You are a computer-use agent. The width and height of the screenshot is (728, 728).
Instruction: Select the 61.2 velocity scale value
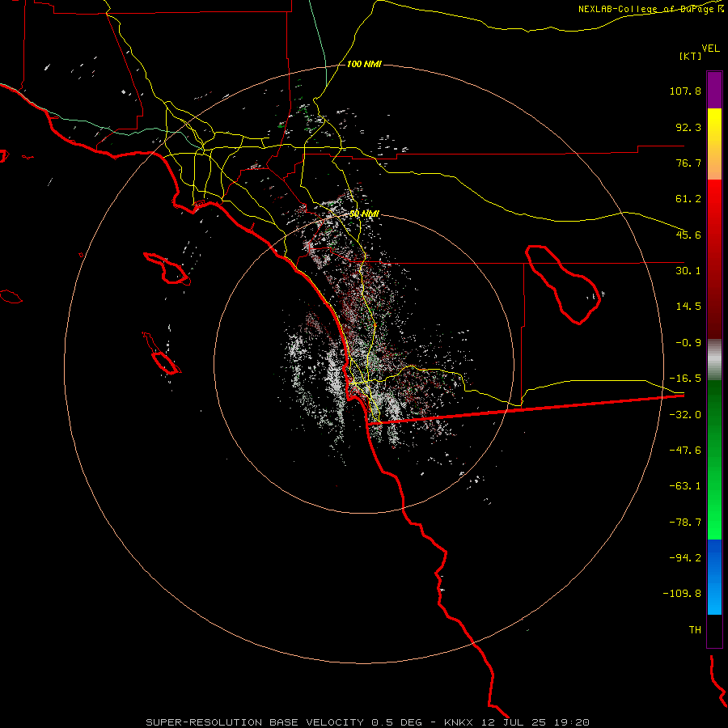[688, 199]
